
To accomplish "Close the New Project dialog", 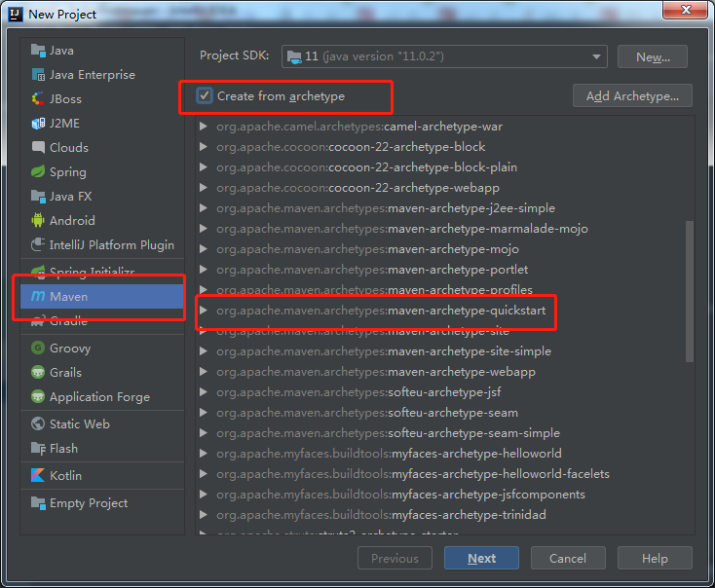I will (x=686, y=10).
